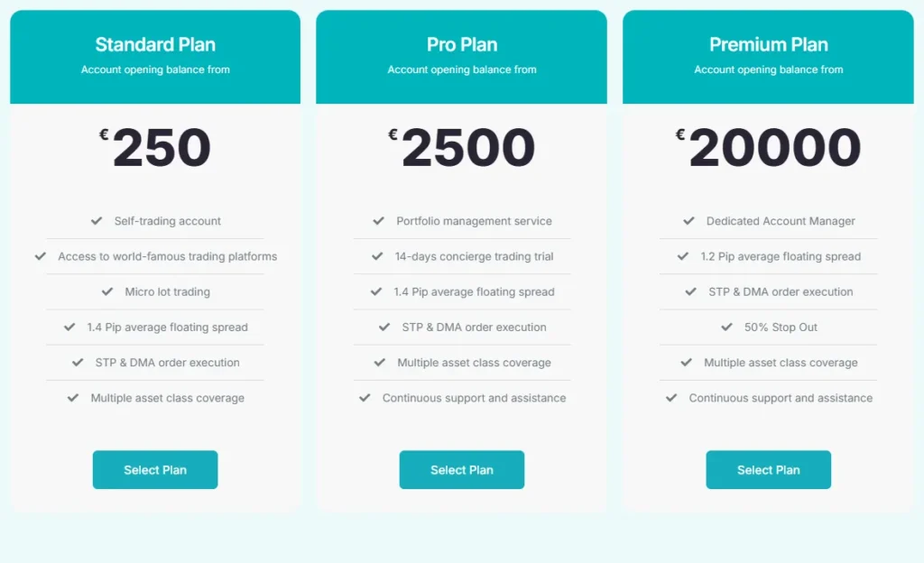Click checkmark beside Dedicated Account Manager
This screenshot has width=924, height=563.
tap(688, 221)
